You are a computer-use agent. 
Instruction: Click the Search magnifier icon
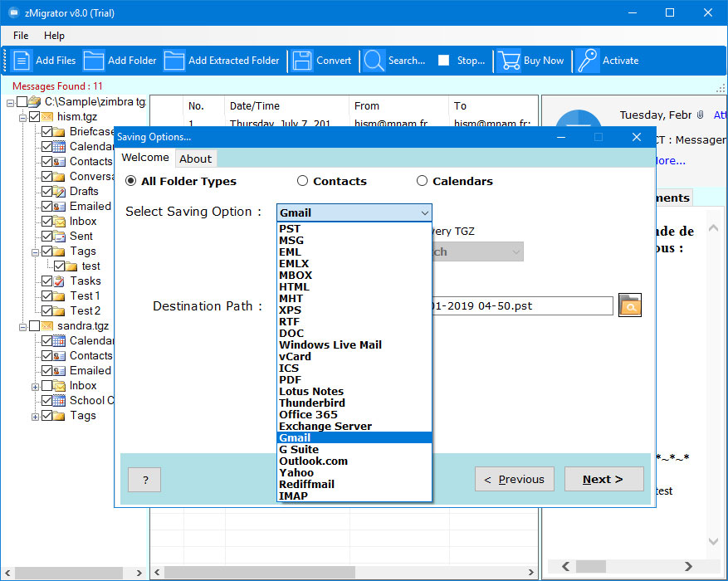374,61
